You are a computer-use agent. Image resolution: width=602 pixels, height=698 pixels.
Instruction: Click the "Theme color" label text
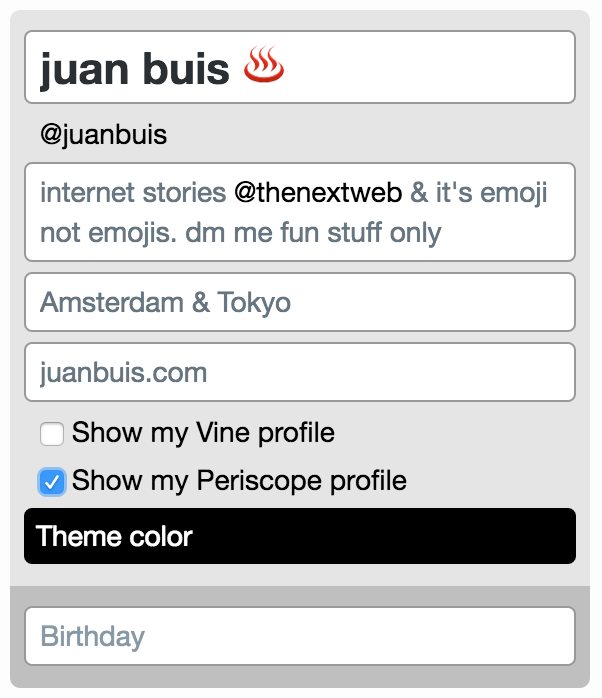114,536
